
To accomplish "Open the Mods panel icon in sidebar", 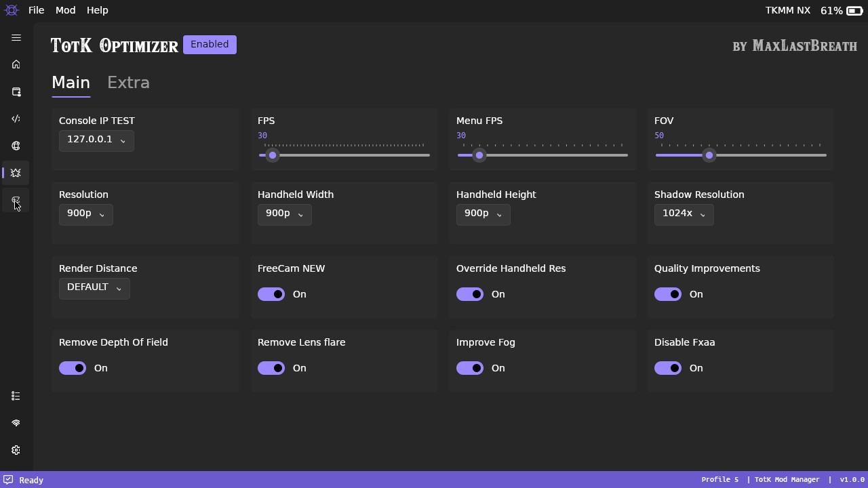I will [x=16, y=91].
